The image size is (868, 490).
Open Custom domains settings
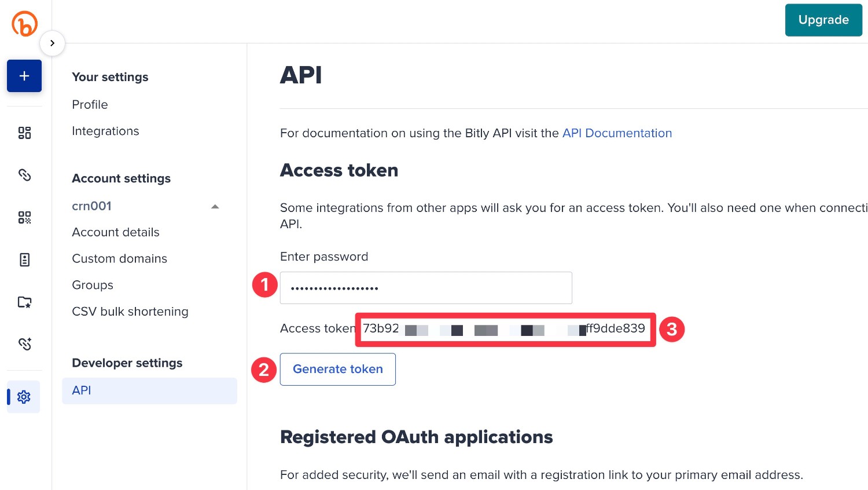(x=119, y=258)
